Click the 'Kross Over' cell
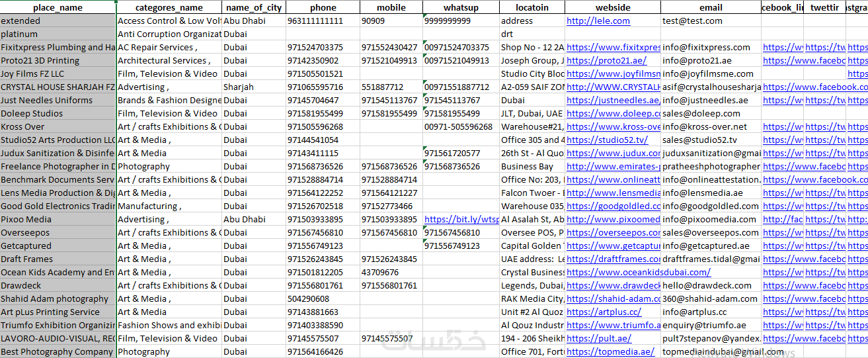 (58, 126)
